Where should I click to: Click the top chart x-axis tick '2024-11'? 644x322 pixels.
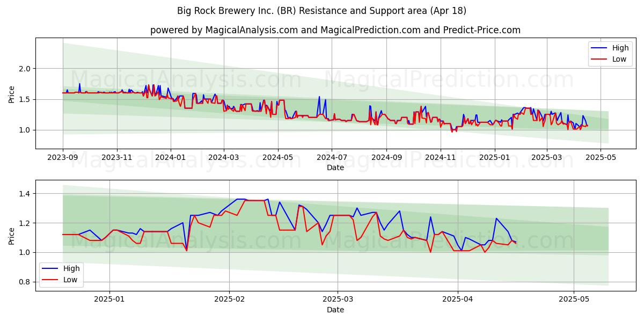440,158
